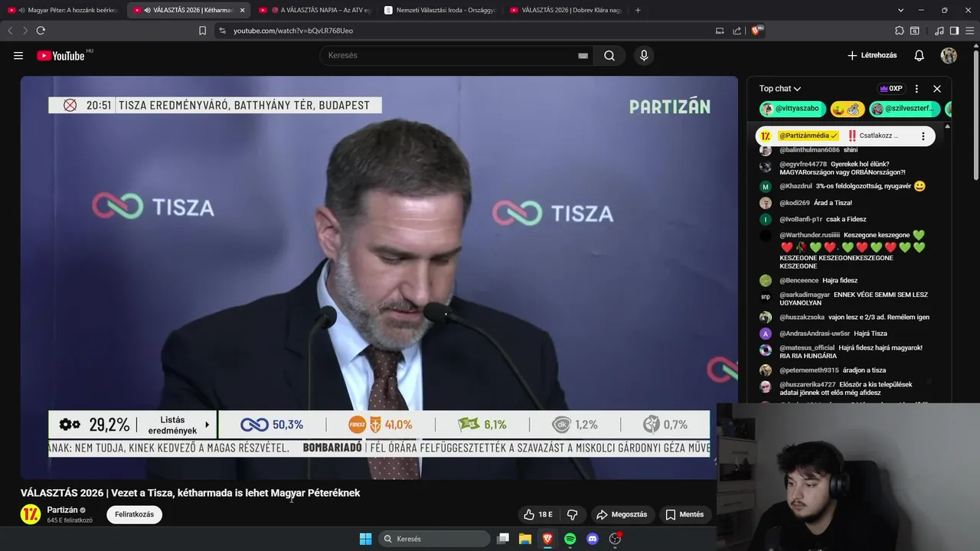Image resolution: width=980 pixels, height=551 pixels.
Task: Open Task View on taskbar
Action: pyautogui.click(x=503, y=539)
